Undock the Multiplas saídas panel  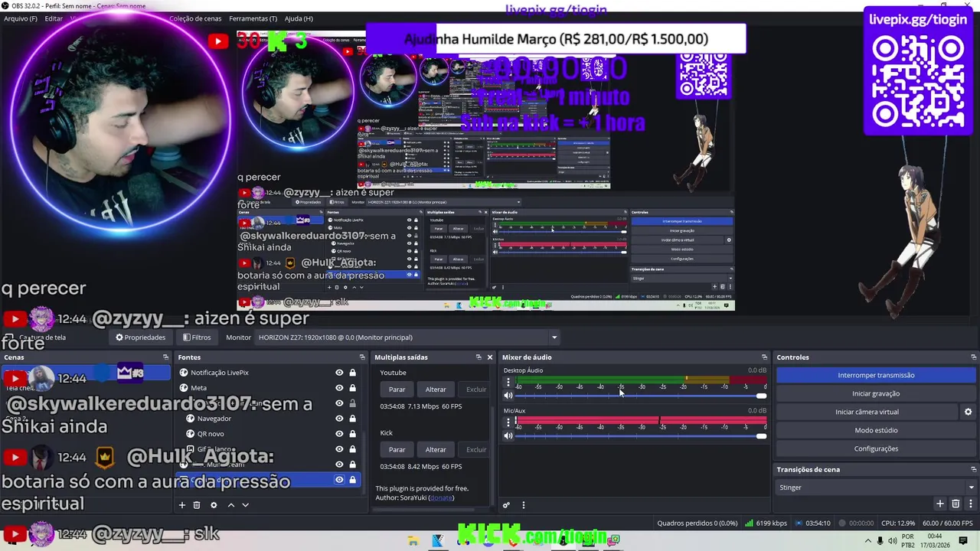pos(478,357)
